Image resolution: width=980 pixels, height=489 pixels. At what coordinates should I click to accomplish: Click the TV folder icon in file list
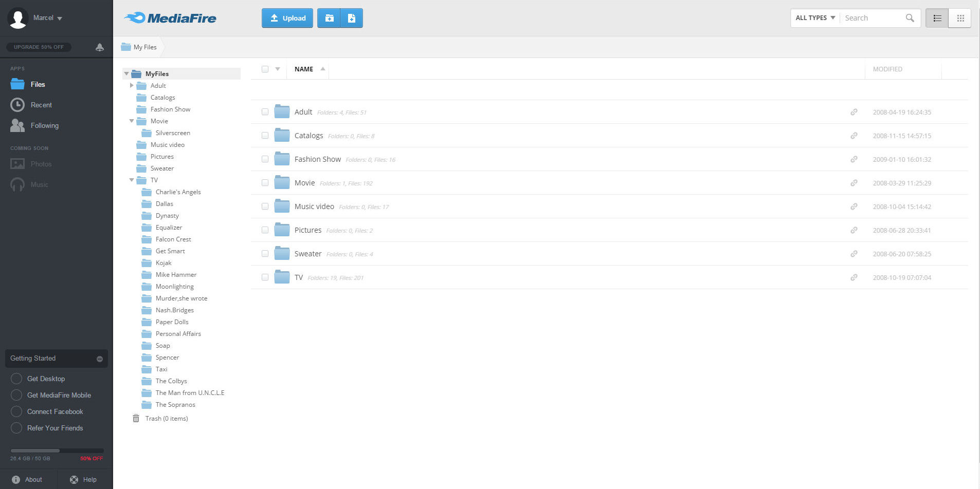(x=282, y=277)
